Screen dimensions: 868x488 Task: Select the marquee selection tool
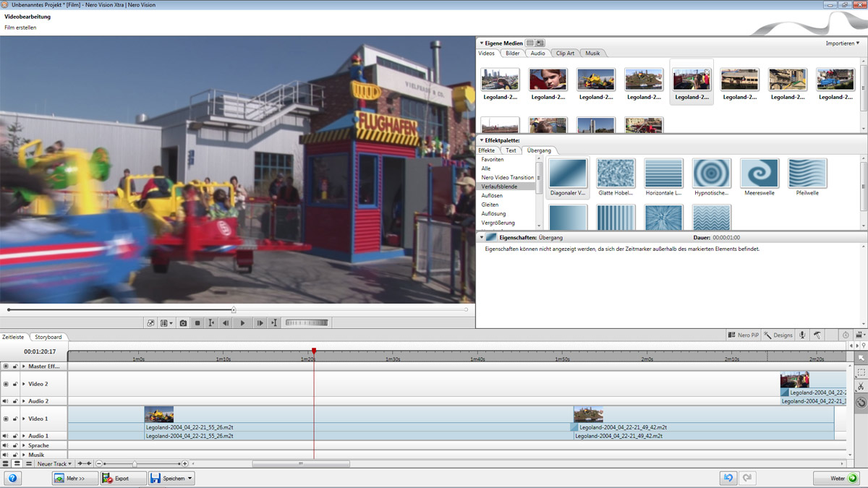point(861,373)
